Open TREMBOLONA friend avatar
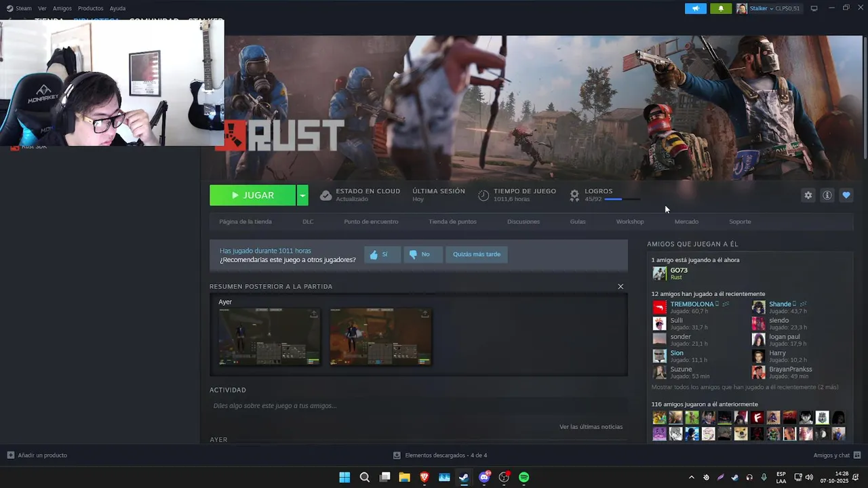Viewport: 868px width, 488px height. tap(659, 307)
